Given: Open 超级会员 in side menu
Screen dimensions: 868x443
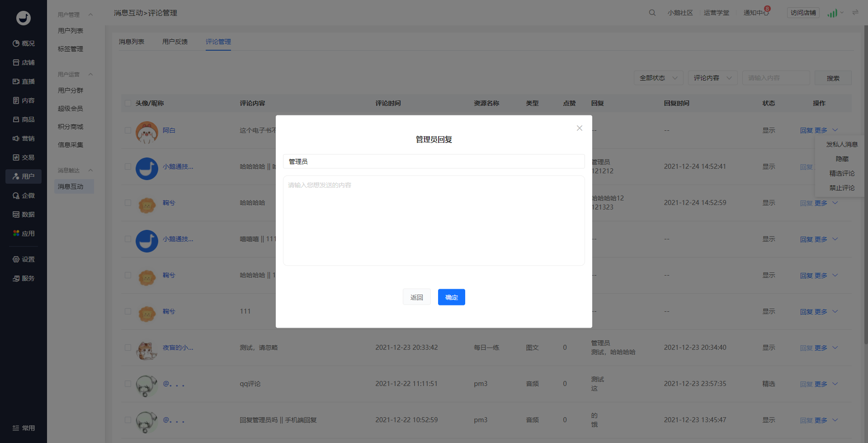Looking at the screenshot, I should point(71,109).
